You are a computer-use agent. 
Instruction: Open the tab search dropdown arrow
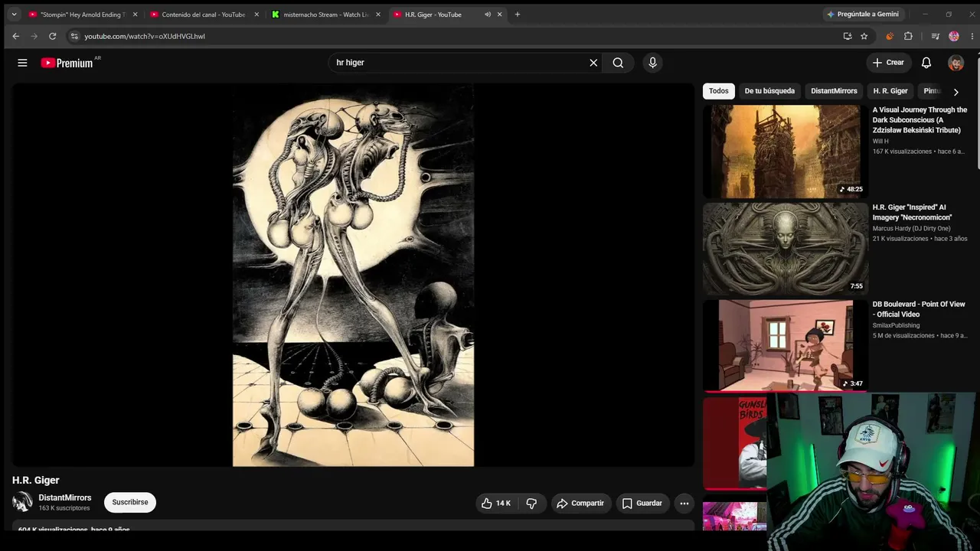coord(14,15)
